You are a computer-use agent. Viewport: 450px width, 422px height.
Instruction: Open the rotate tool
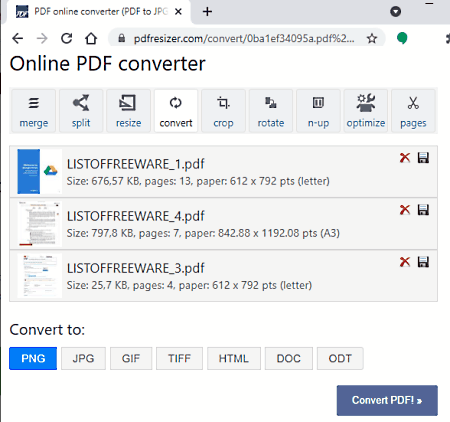coord(271,111)
